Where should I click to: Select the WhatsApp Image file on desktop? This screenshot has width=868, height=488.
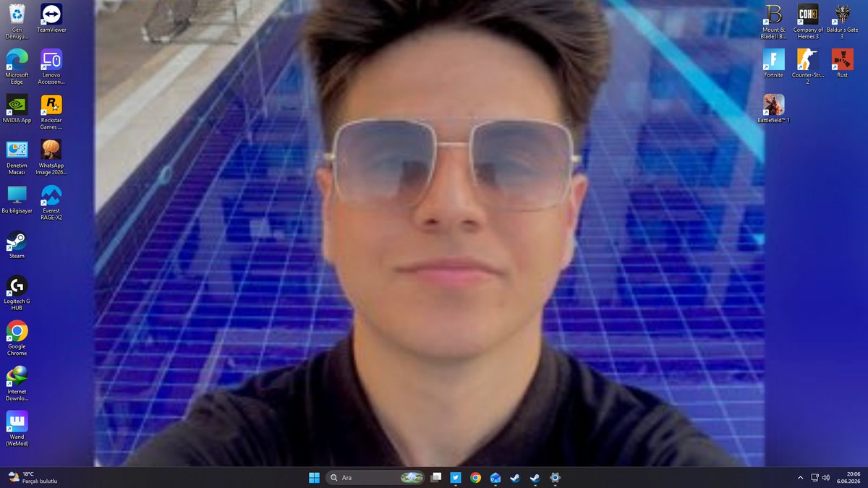click(51, 157)
